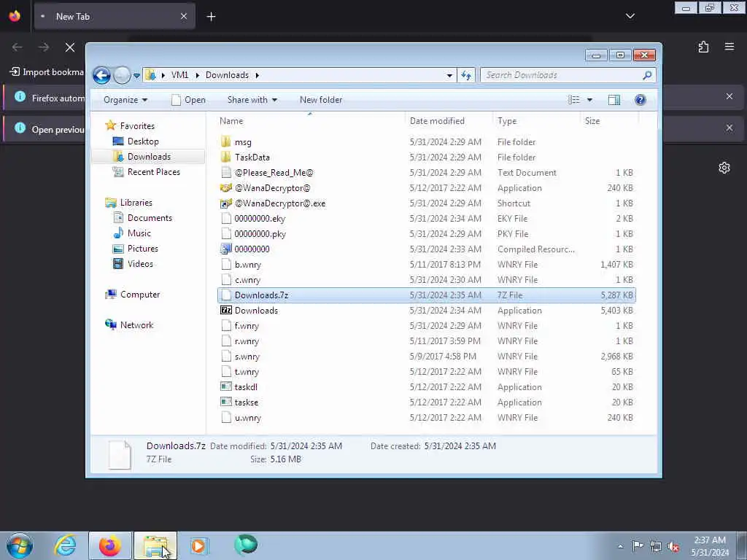747x560 pixels.
Task: Sort by the Date modified column
Action: point(437,121)
